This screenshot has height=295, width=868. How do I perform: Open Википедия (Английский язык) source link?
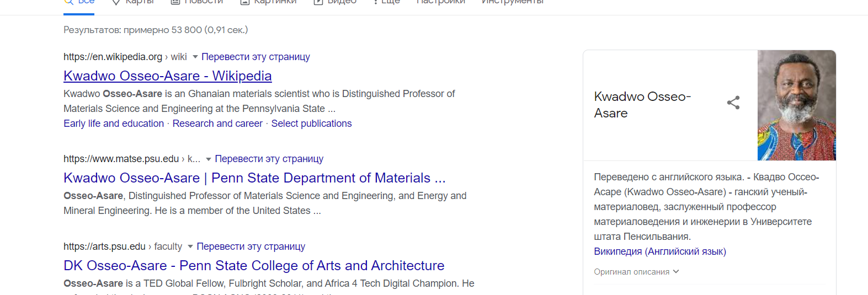click(x=660, y=251)
